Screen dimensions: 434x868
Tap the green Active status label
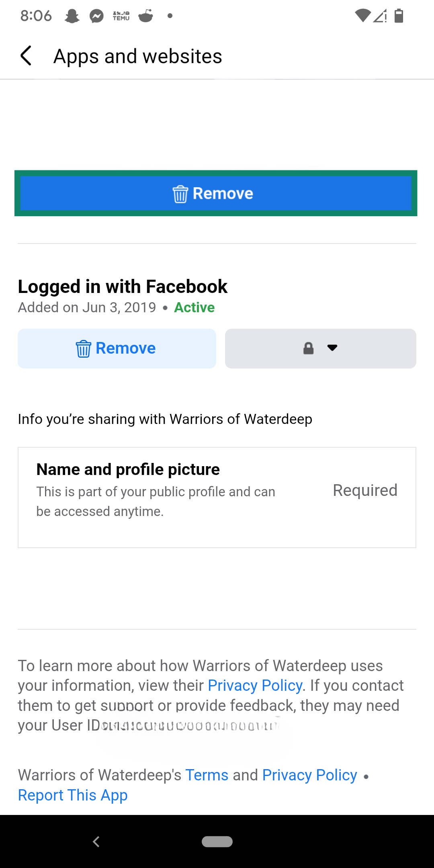194,307
